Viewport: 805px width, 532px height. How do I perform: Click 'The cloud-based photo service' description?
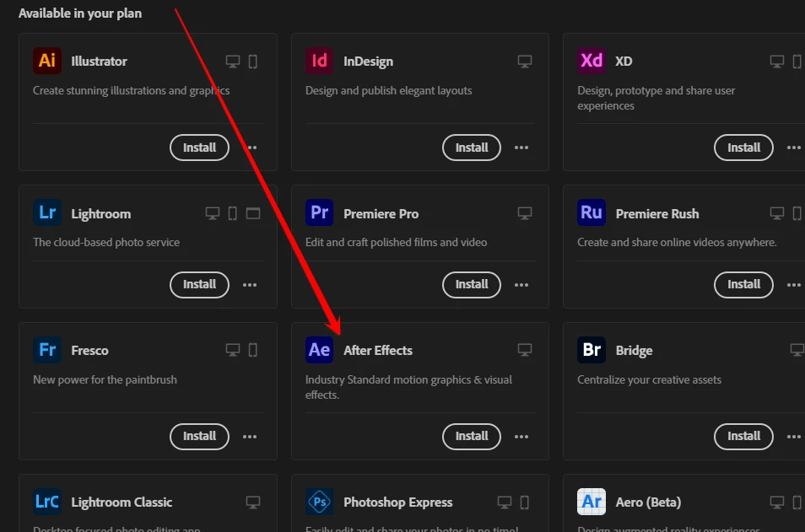pyautogui.click(x=106, y=242)
